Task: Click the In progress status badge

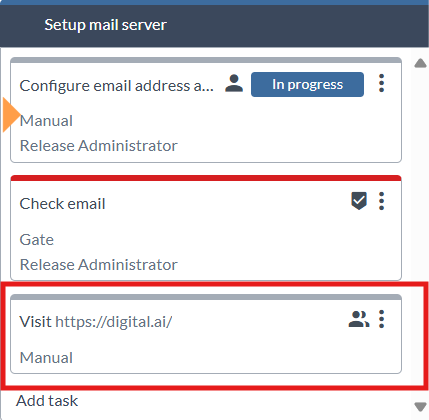Action: (307, 84)
